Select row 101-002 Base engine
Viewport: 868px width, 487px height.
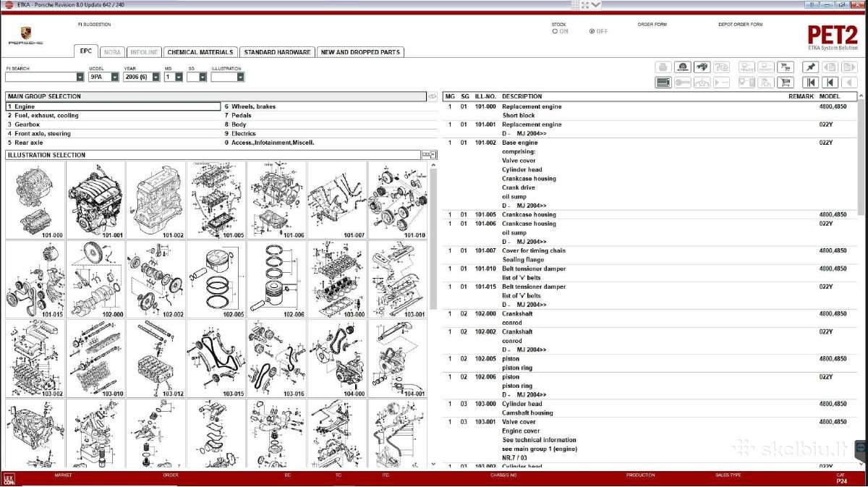pyautogui.click(x=650, y=174)
